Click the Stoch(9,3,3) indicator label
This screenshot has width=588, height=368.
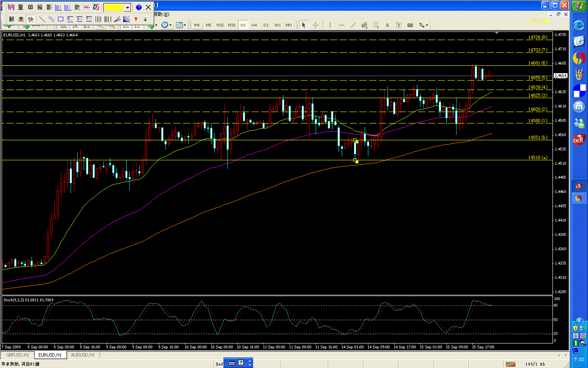tap(28, 300)
